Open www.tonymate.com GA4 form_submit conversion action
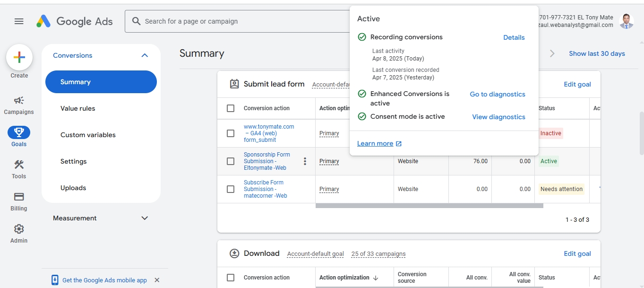This screenshot has width=644, height=288. 269,133
